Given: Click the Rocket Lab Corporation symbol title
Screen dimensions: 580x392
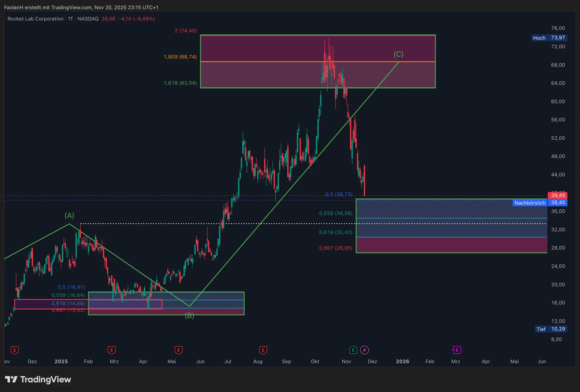Looking at the screenshot, I should 35,19.
